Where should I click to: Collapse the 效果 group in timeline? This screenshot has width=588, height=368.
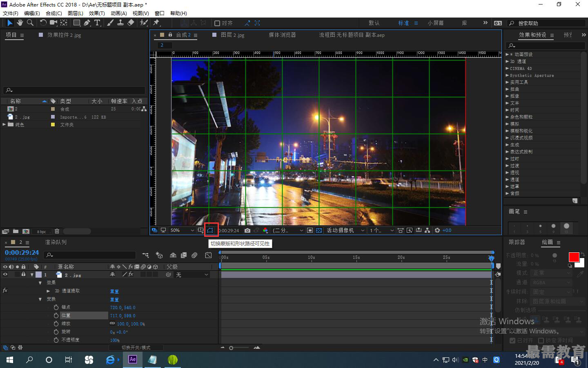[40, 283]
